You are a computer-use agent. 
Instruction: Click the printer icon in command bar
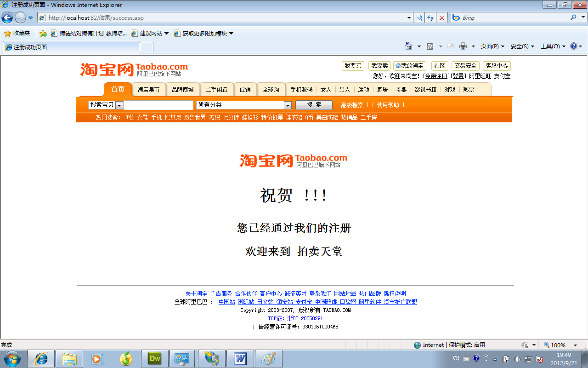tap(463, 46)
